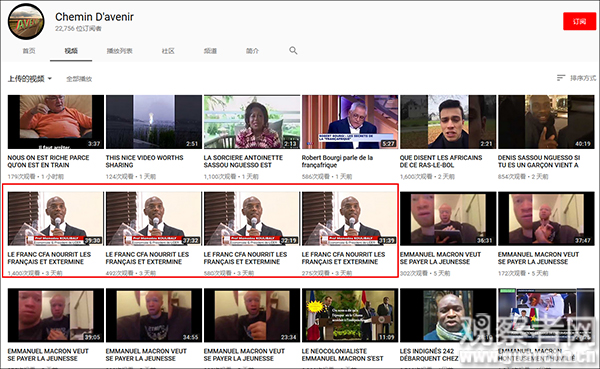Play the 37:47 Macron video thumbnail
This screenshot has width=600, height=369.
coord(546,219)
